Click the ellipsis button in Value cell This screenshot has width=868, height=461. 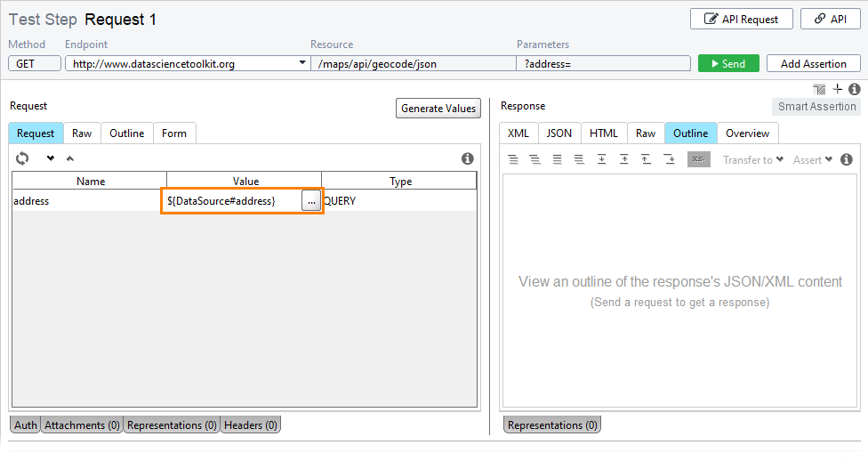pos(311,201)
